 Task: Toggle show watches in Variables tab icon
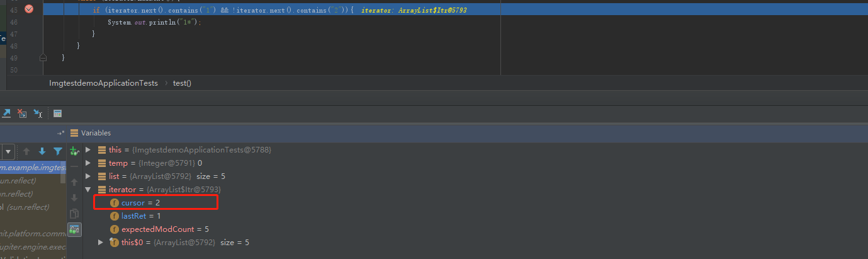coord(74,229)
